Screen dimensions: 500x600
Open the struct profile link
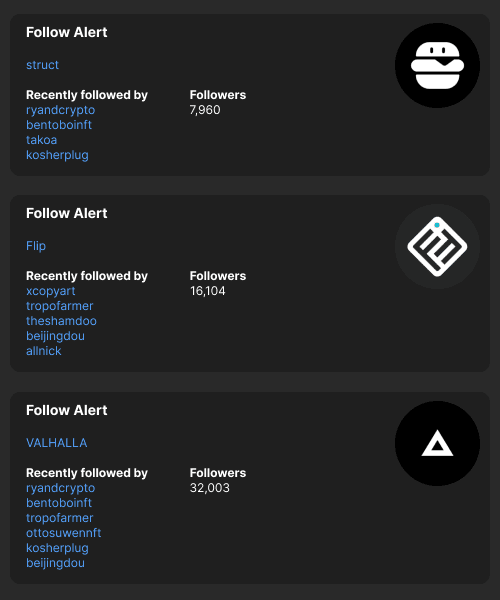click(42, 65)
